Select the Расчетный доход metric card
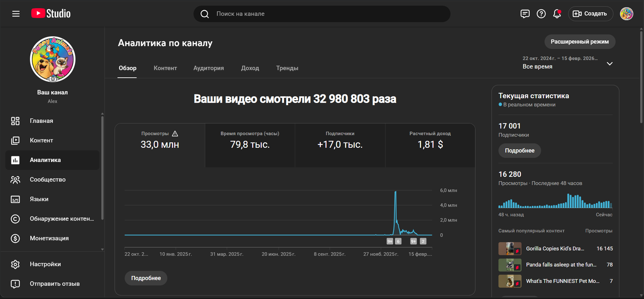 tap(430, 145)
